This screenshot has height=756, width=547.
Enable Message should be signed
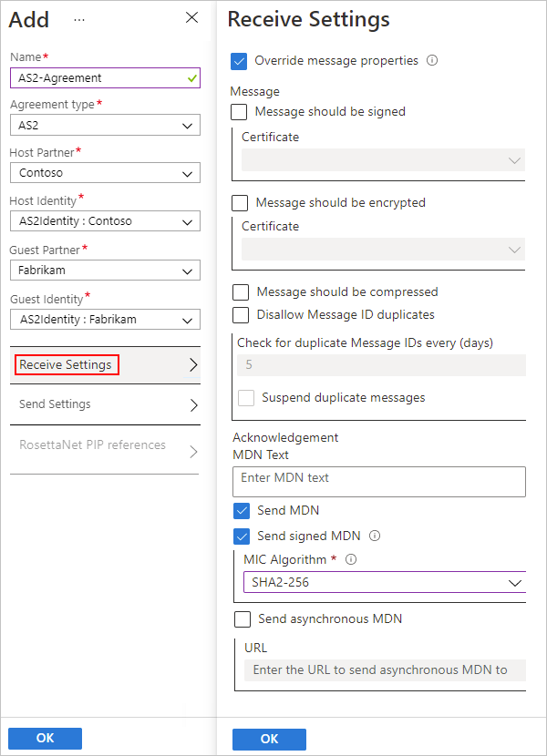click(x=239, y=111)
